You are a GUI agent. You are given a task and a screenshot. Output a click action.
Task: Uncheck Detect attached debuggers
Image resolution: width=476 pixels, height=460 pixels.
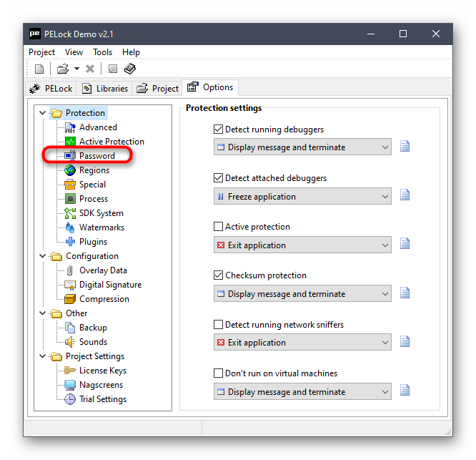(x=218, y=177)
